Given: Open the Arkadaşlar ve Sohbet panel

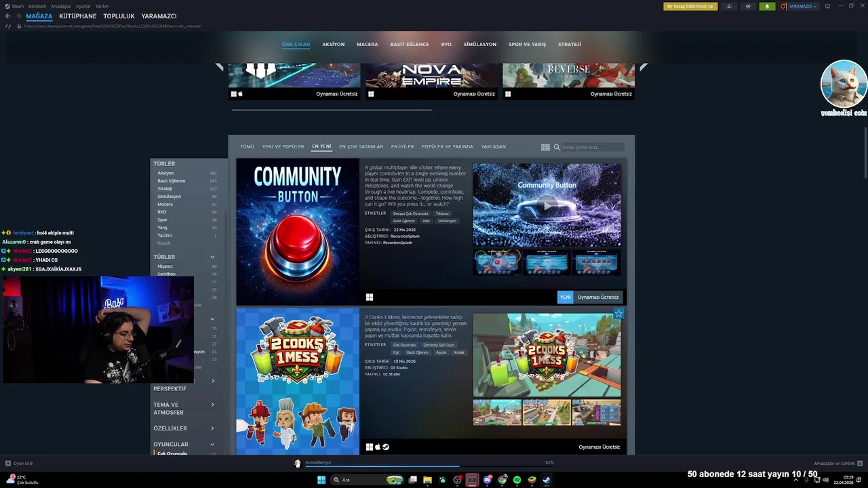Looking at the screenshot, I should point(837,464).
